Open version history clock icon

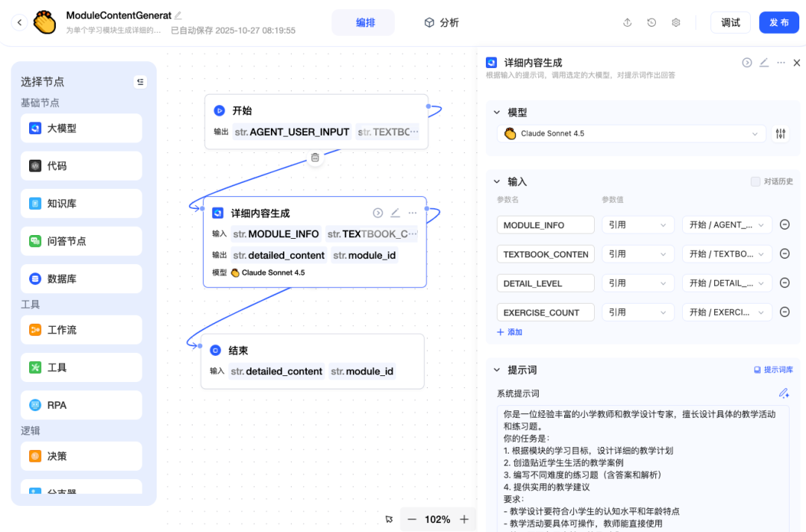[x=652, y=22]
